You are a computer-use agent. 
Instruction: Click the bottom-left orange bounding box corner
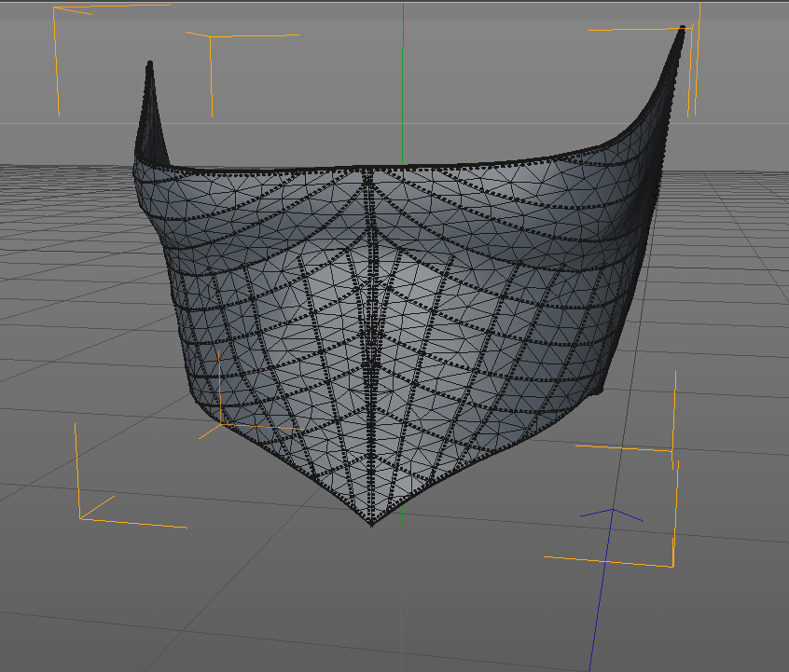80,518
